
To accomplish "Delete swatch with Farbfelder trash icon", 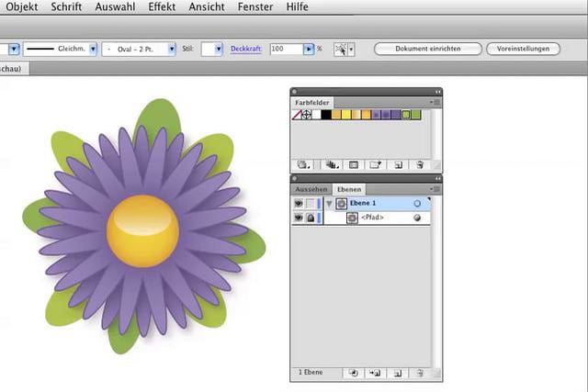I will 420,165.
